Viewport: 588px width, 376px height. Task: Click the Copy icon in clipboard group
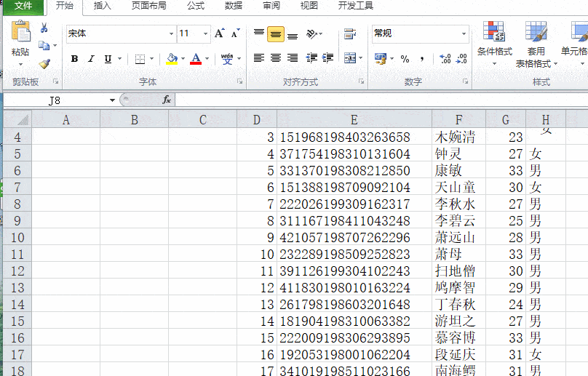[44, 46]
